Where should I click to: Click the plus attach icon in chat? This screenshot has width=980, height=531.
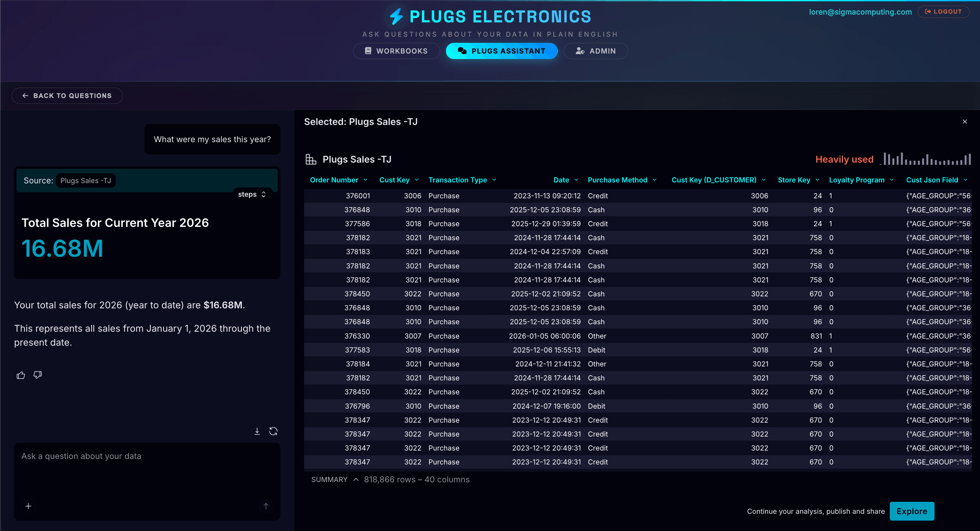(x=28, y=506)
